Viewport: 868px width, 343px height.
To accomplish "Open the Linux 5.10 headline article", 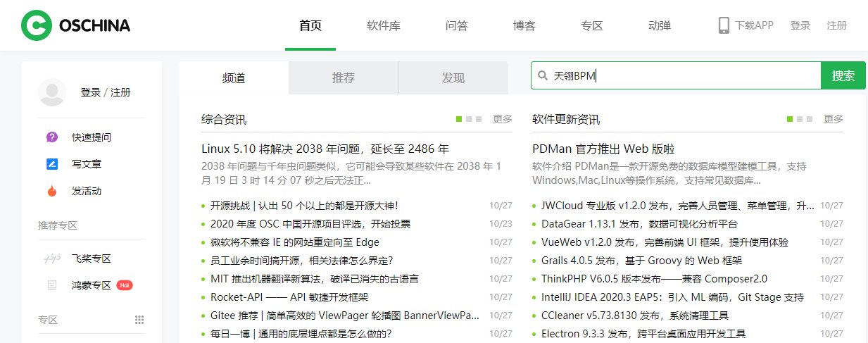I will click(x=325, y=149).
